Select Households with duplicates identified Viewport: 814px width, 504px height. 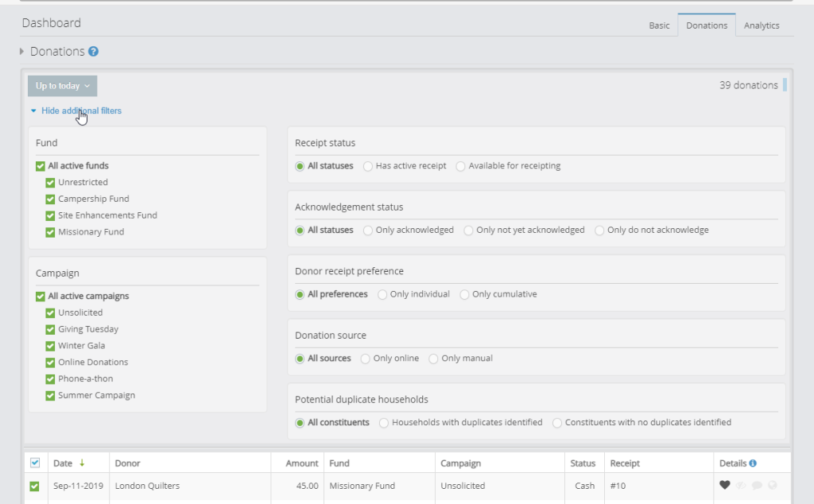(x=384, y=423)
